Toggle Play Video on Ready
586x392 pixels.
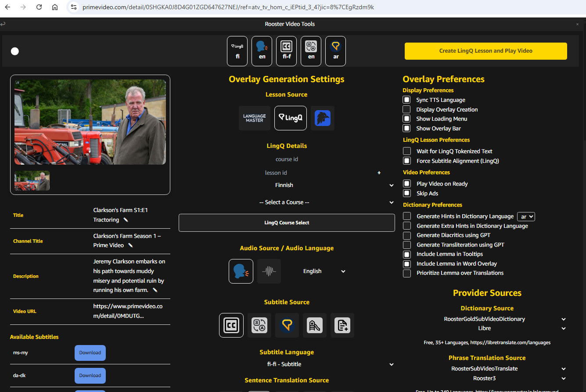click(407, 183)
